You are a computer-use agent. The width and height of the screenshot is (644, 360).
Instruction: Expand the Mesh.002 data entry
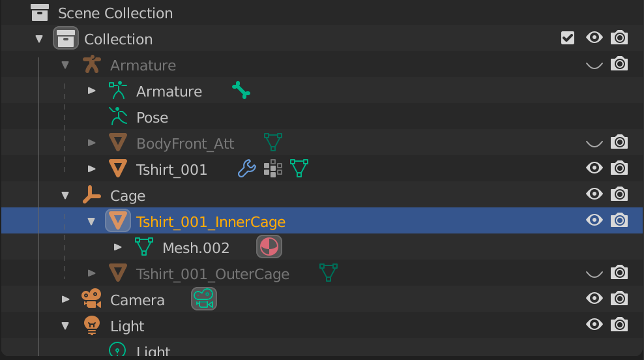[x=118, y=247]
